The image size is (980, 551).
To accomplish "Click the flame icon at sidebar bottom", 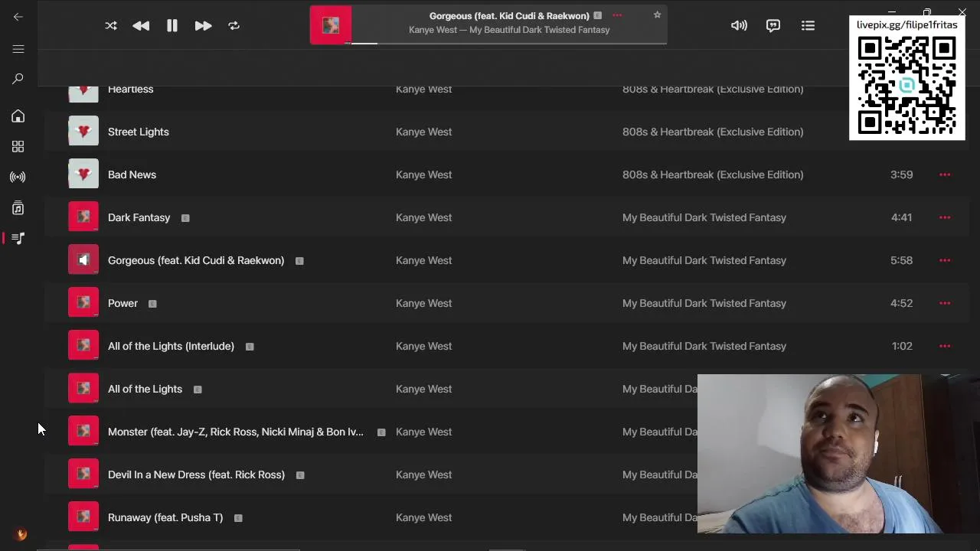I will point(21,534).
